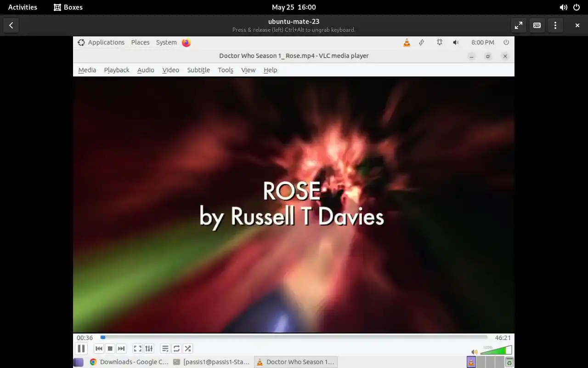This screenshot has height=368, width=588.
Task: Open GNOME clock May 25 16:00
Action: coord(294,7)
